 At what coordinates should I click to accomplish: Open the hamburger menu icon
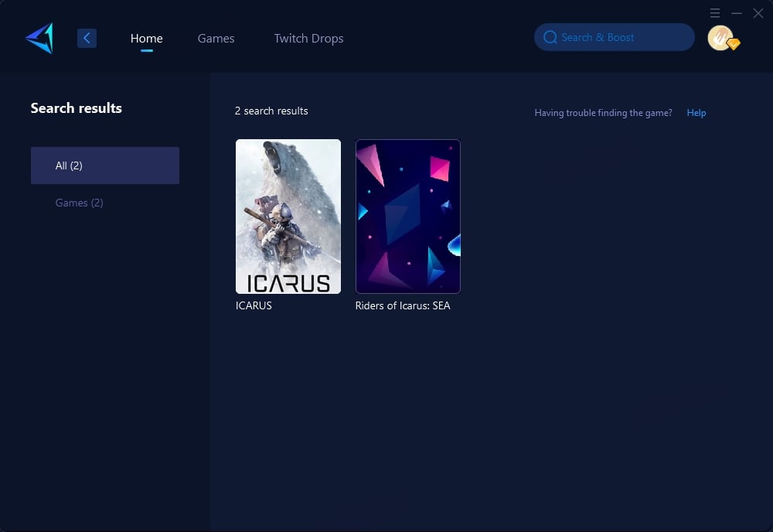[x=715, y=13]
